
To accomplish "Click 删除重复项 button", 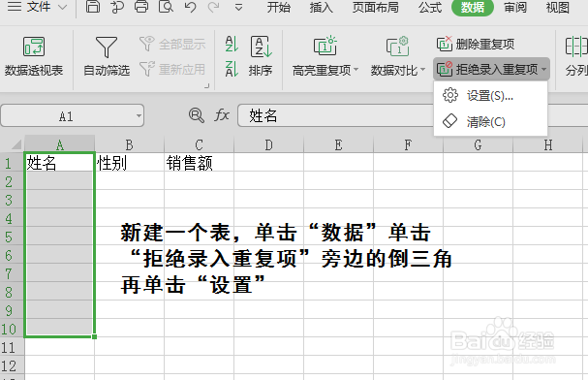I will [476, 44].
